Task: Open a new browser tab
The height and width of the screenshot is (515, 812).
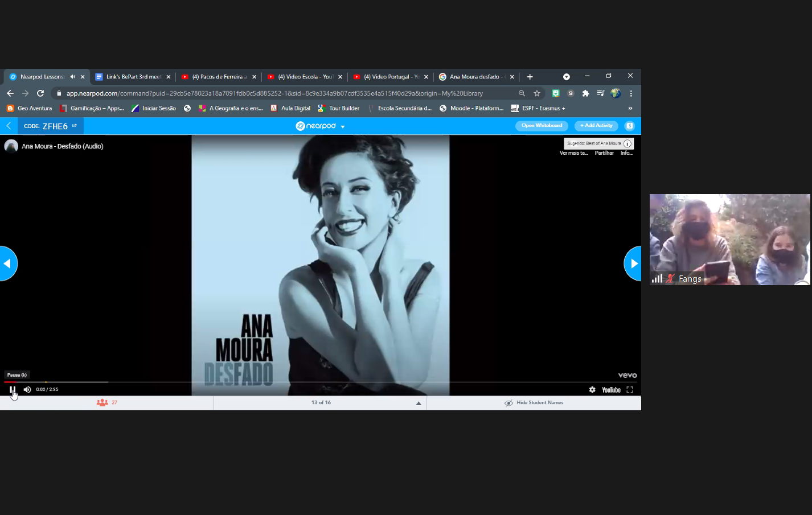Action: click(x=530, y=77)
